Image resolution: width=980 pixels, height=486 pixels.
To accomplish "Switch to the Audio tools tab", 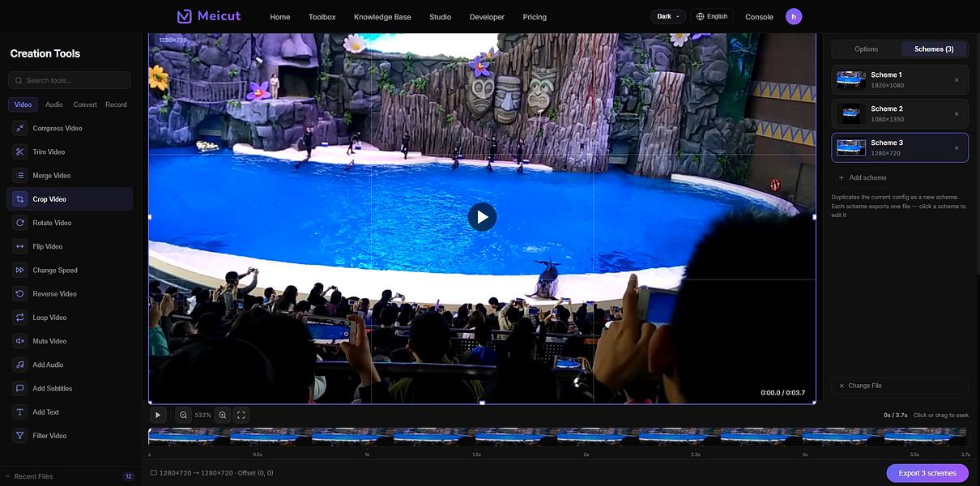I will pos(54,104).
